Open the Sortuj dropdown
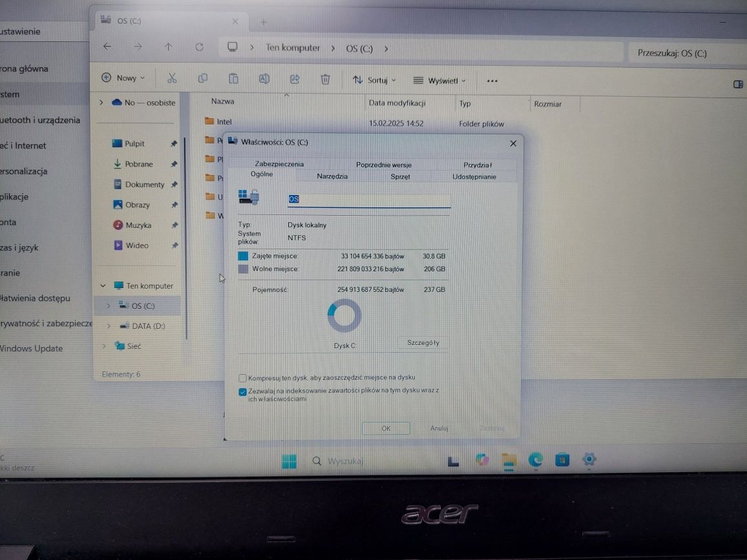The height and width of the screenshot is (560, 747). tap(374, 80)
